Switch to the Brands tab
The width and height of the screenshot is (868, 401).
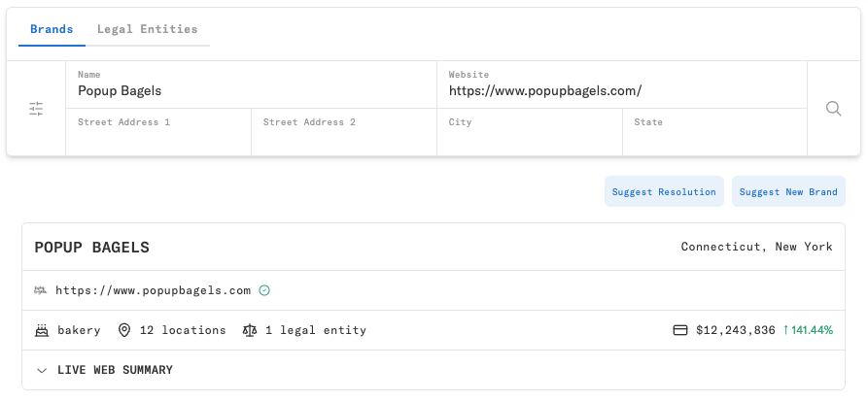pos(52,29)
